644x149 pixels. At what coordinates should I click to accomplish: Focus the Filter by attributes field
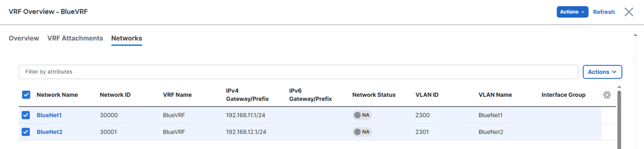coord(299,72)
